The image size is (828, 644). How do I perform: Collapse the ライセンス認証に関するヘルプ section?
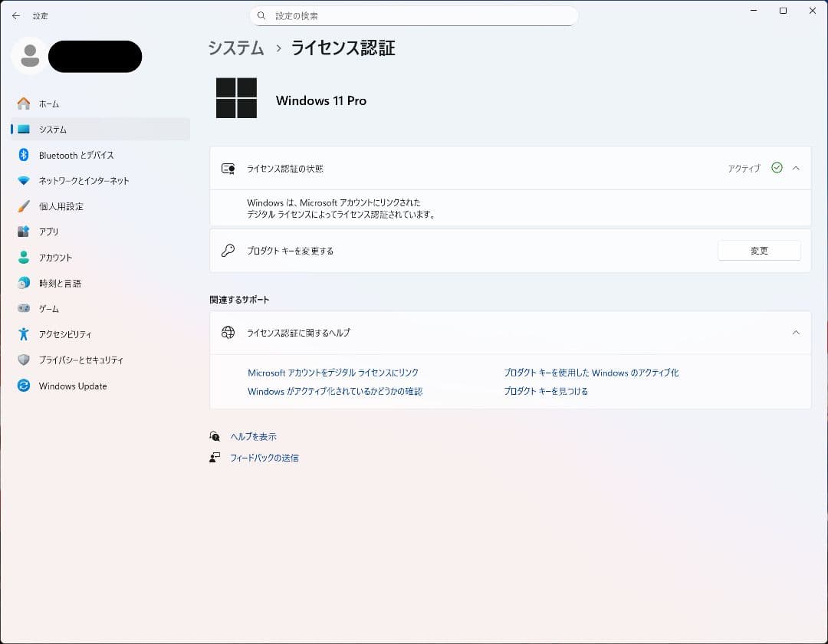pos(796,333)
